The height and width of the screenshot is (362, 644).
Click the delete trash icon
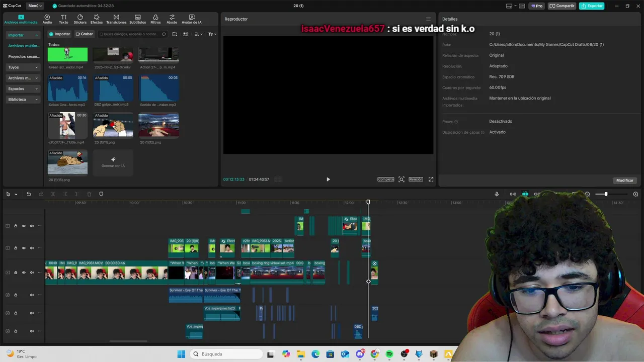[89, 194]
